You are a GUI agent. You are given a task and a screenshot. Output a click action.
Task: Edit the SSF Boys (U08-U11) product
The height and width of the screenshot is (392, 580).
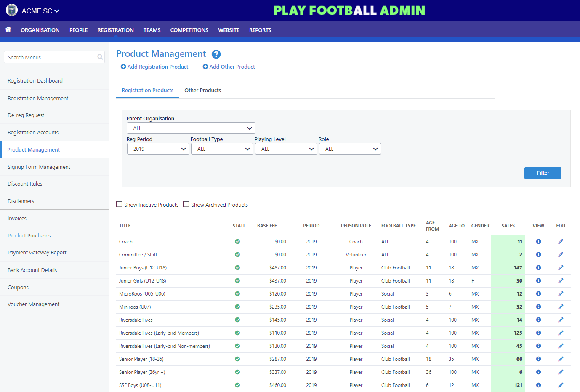561,385
